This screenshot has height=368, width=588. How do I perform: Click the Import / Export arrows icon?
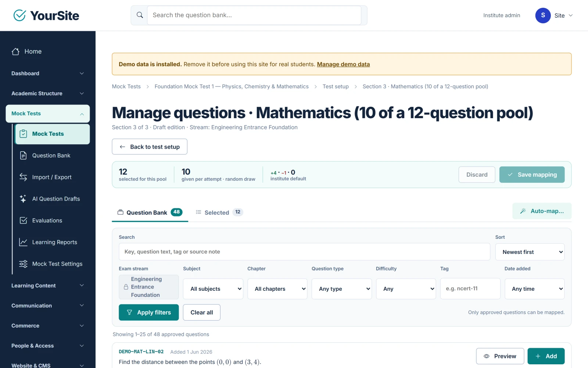[x=23, y=177]
